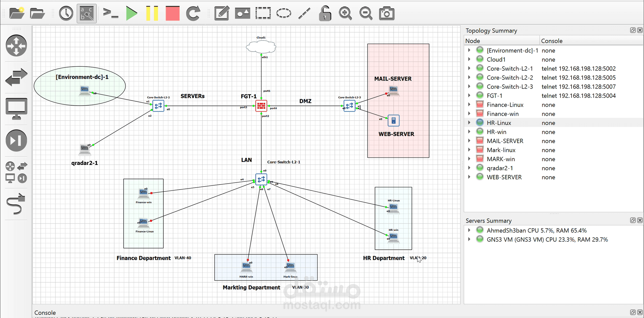This screenshot has width=644, height=318.
Task: Expand HR-Linux row in Topology Summary
Action: tap(469, 123)
